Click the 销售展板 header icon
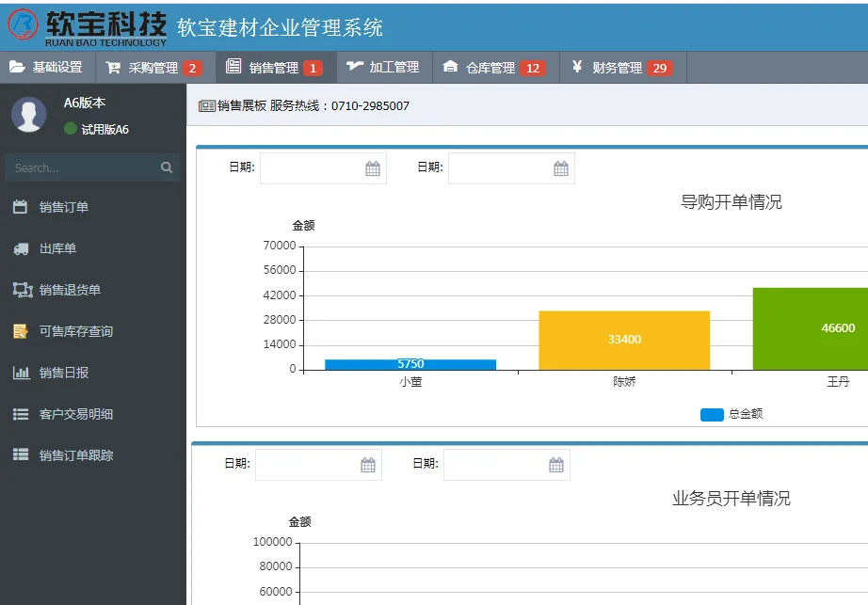This screenshot has width=868, height=605. pyautogui.click(x=207, y=105)
